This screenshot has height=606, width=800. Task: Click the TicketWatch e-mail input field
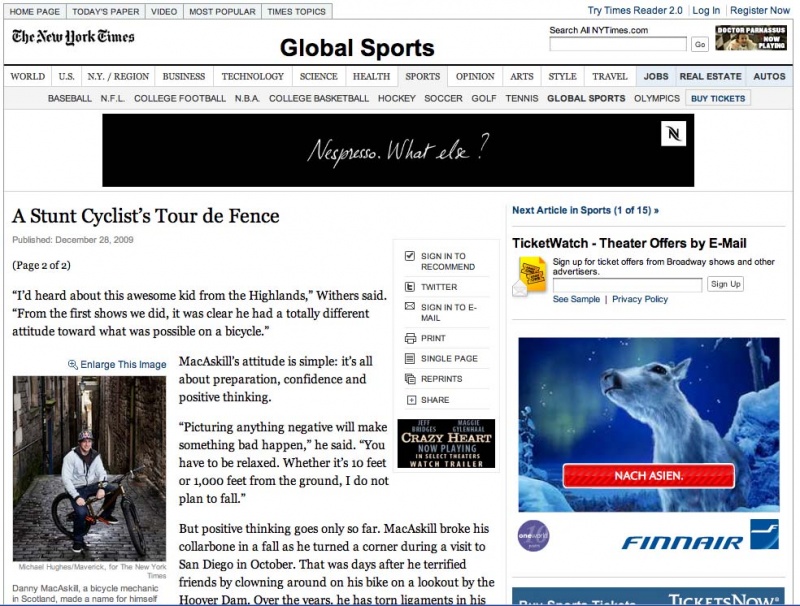point(628,285)
